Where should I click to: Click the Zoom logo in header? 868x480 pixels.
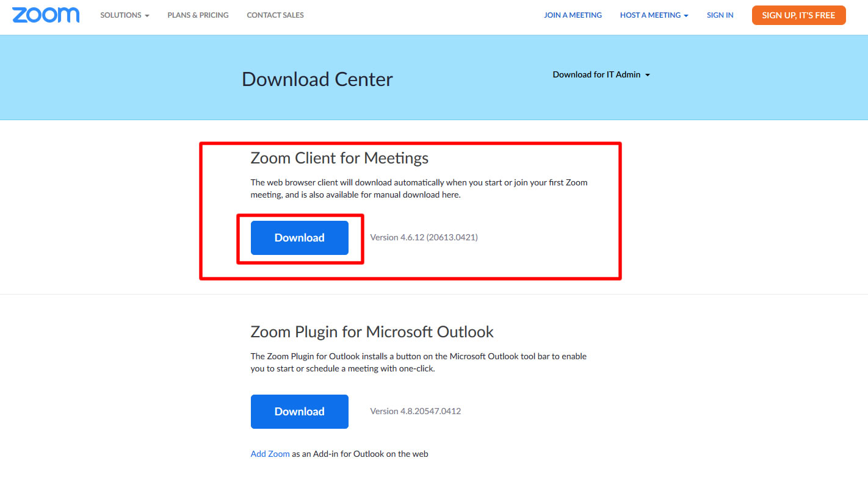click(x=46, y=15)
